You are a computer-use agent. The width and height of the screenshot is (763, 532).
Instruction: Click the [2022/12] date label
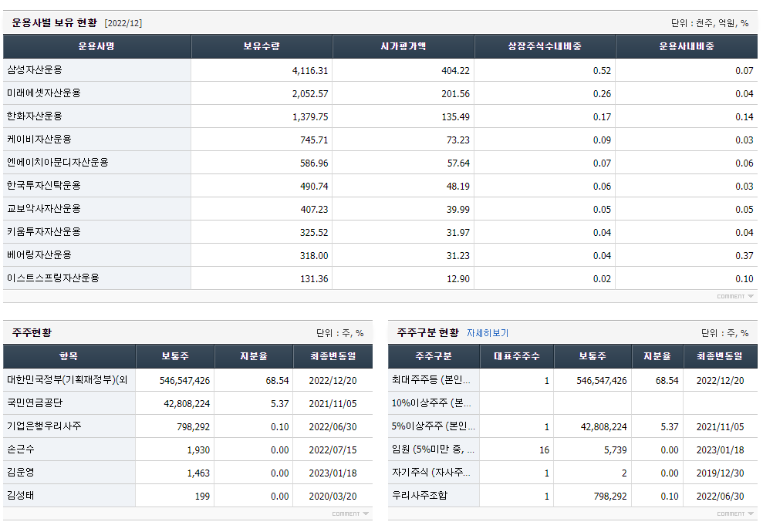tap(123, 23)
